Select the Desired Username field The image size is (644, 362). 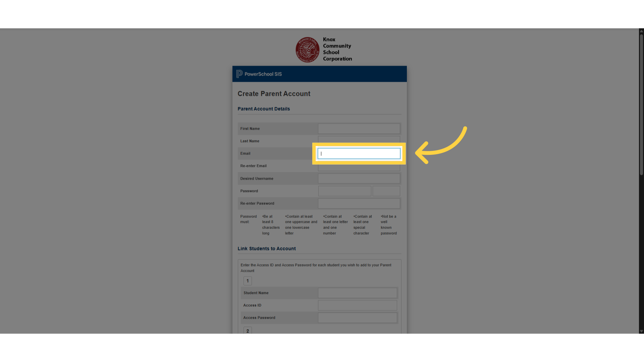tap(359, 179)
